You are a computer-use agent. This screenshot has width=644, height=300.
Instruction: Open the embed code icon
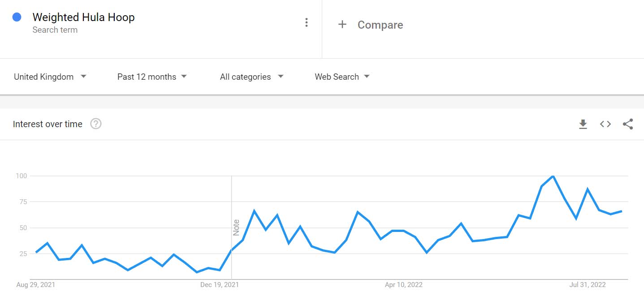pyautogui.click(x=605, y=124)
